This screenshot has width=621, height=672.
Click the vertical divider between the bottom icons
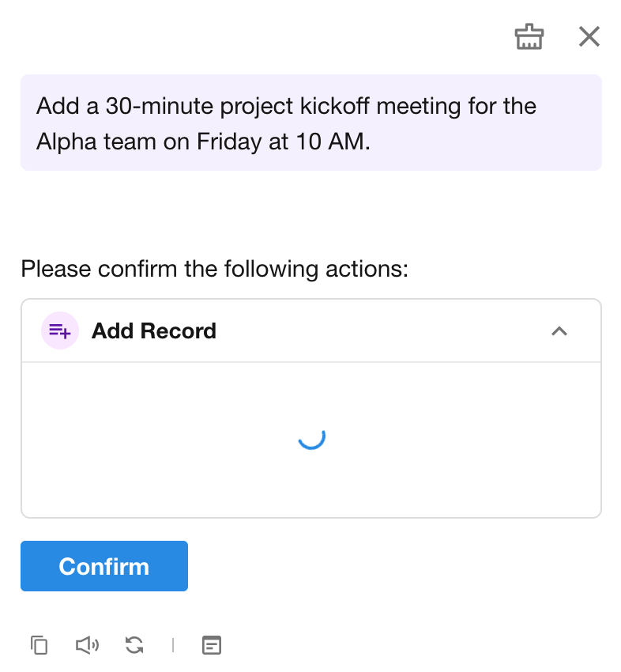[x=173, y=645]
